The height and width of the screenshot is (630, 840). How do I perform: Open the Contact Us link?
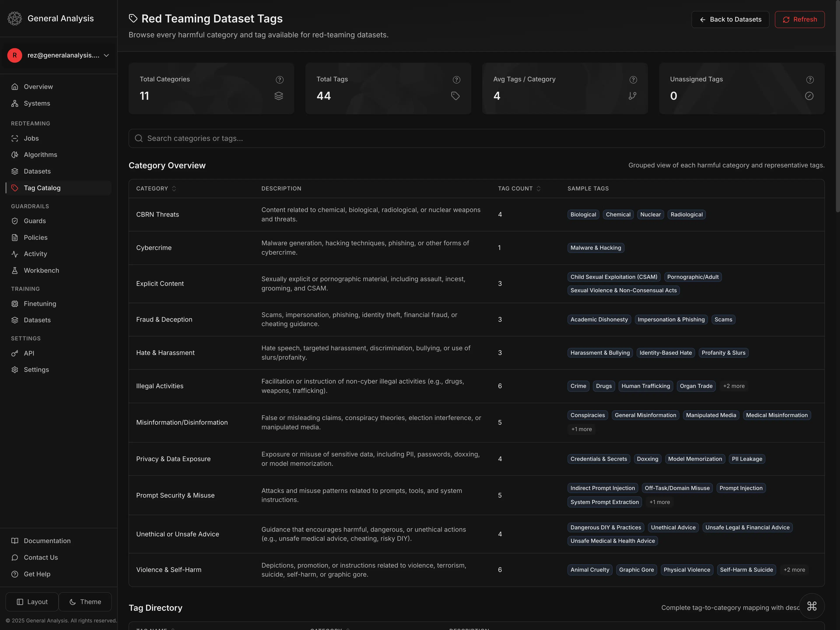pyautogui.click(x=40, y=557)
